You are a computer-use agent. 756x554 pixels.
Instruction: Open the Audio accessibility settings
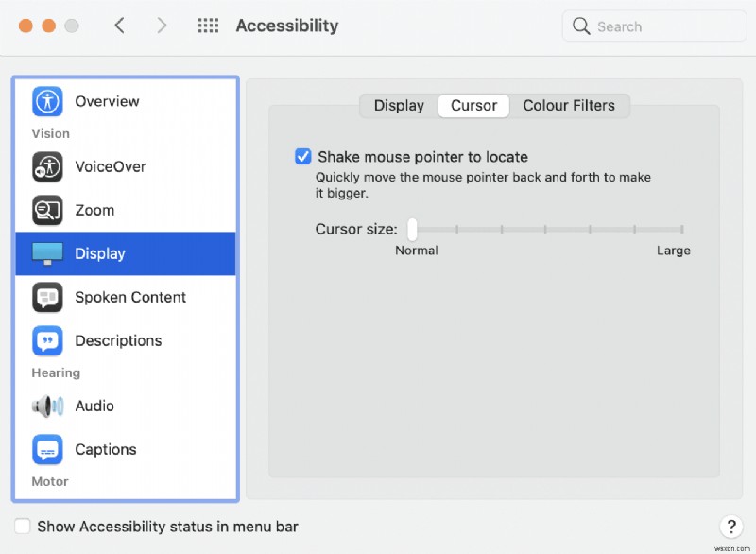tap(48, 406)
